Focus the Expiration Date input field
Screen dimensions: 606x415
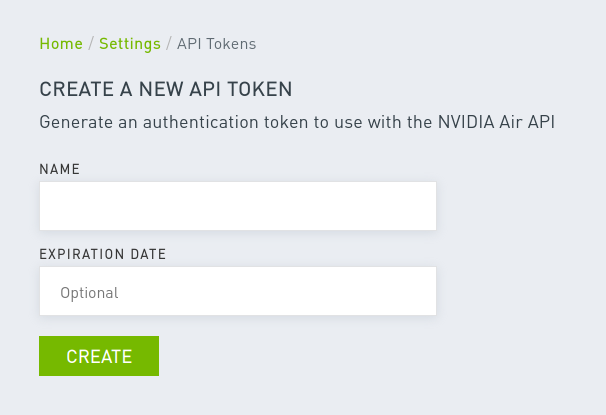238,292
